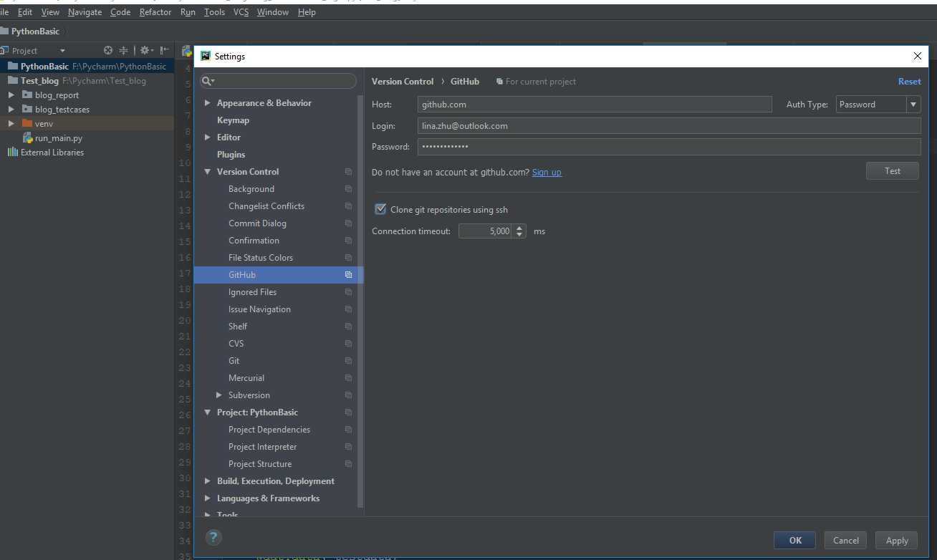Click project-level icon on selected GitHub row
937x560 pixels.
tap(348, 275)
